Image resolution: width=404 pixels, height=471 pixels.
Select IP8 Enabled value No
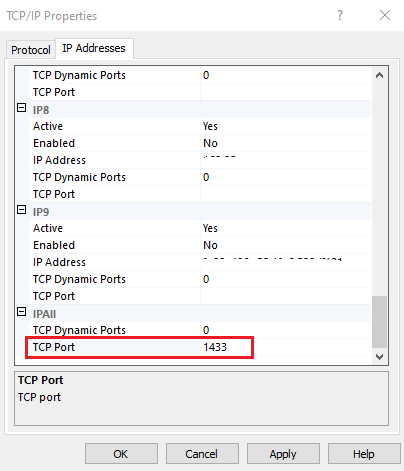click(x=285, y=143)
